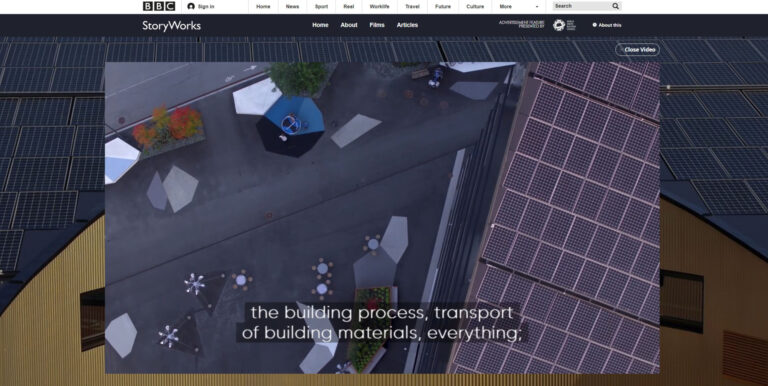Expand the More menu arrow
The height and width of the screenshot is (386, 768).
coord(537,7)
